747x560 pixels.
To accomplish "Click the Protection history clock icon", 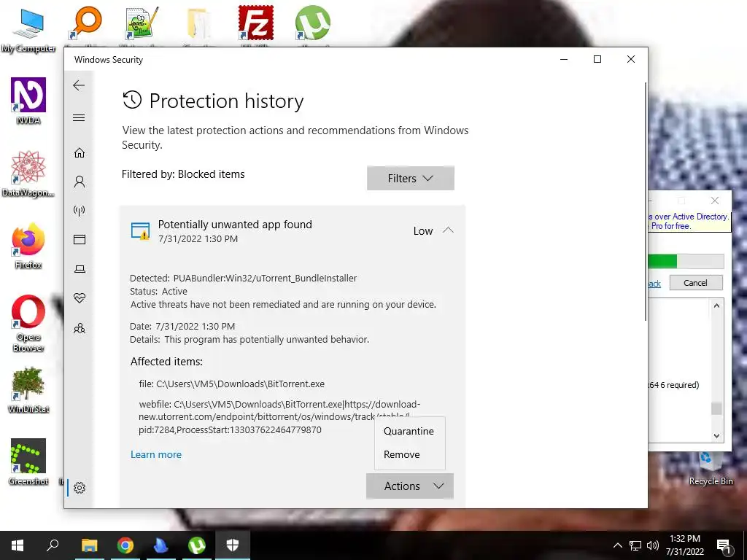I will [132, 101].
